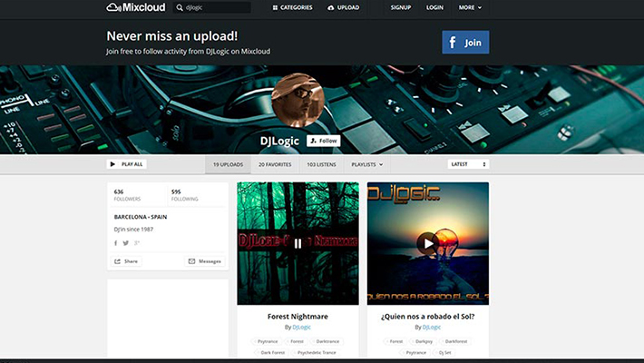
Task: Click the Login link
Action: coord(434,7)
